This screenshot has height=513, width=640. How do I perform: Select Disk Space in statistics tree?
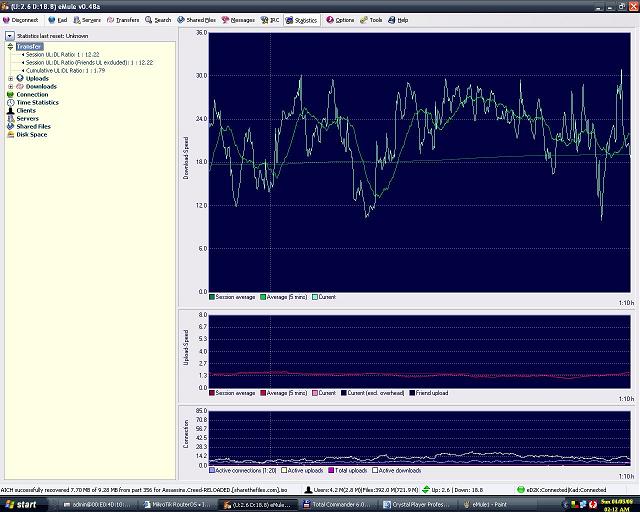coord(31,134)
